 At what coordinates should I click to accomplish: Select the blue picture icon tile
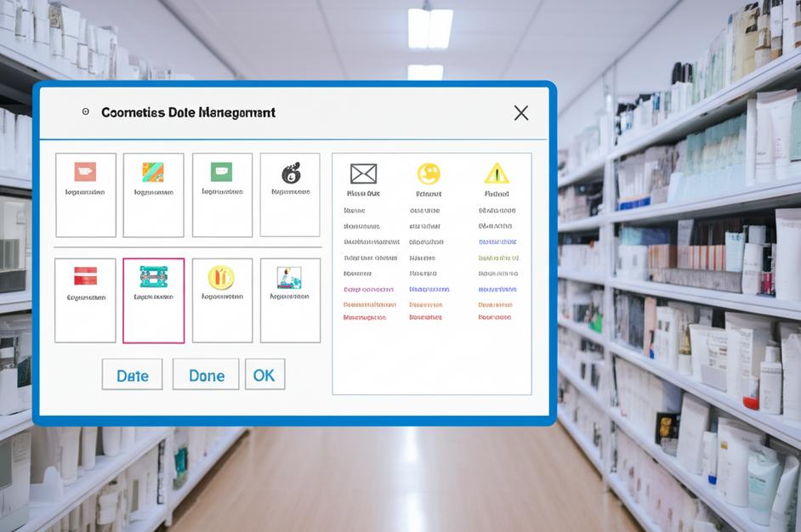[290, 277]
